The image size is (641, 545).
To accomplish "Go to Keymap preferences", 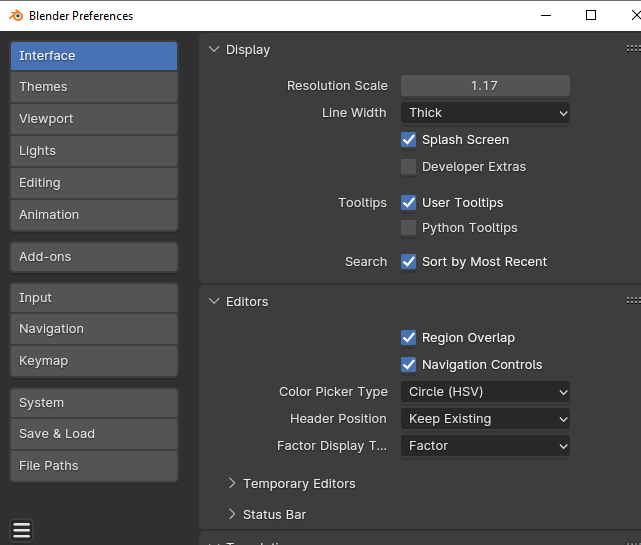I will [93, 361].
